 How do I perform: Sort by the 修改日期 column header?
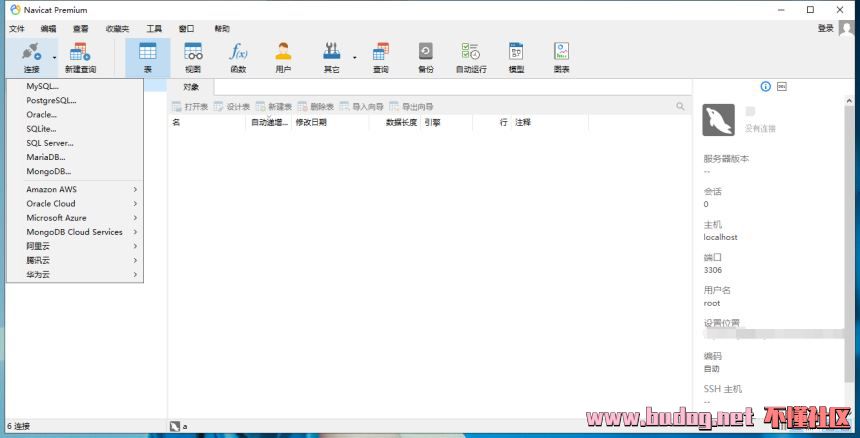[x=331, y=123]
